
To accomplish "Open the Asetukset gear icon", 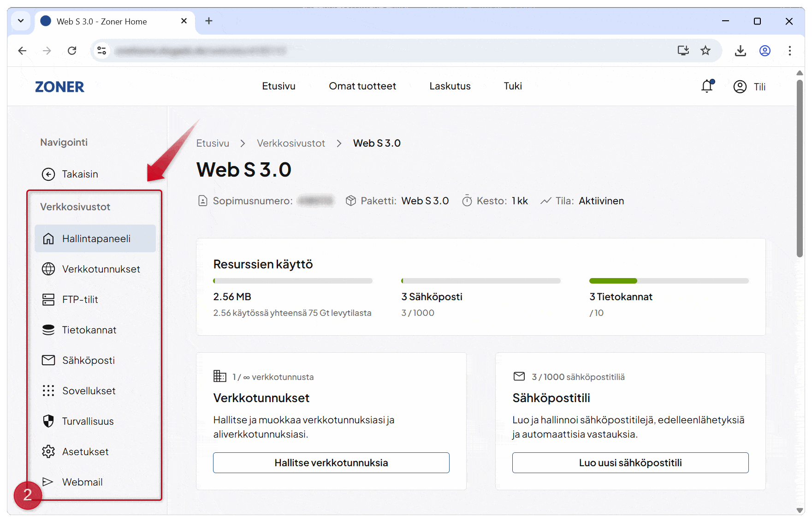I will (48, 451).
